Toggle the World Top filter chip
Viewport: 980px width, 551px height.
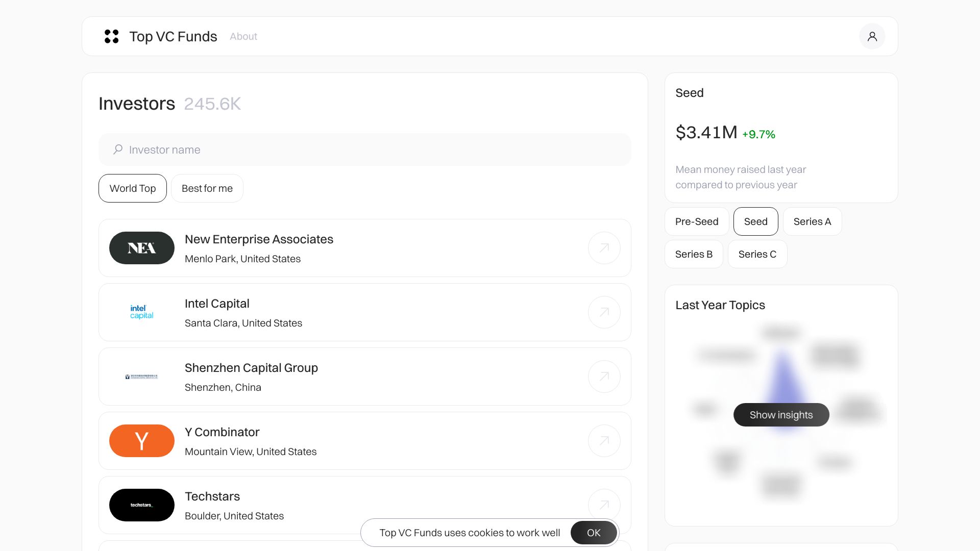coord(132,188)
